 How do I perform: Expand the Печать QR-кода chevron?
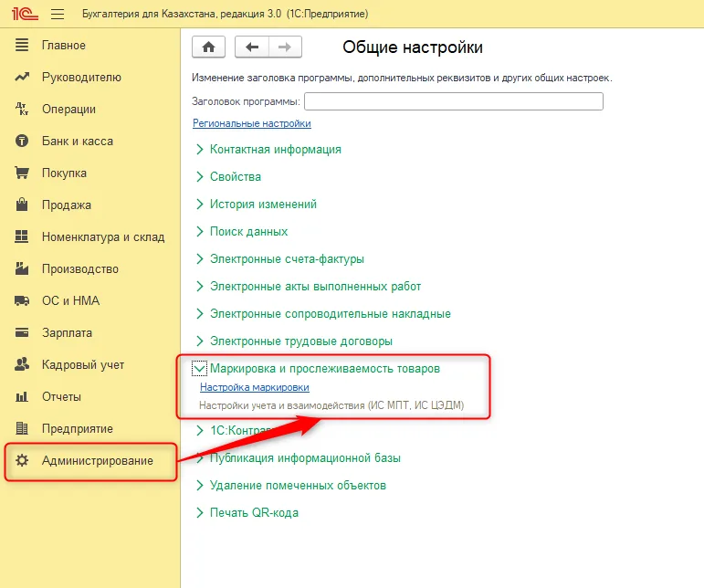click(200, 512)
